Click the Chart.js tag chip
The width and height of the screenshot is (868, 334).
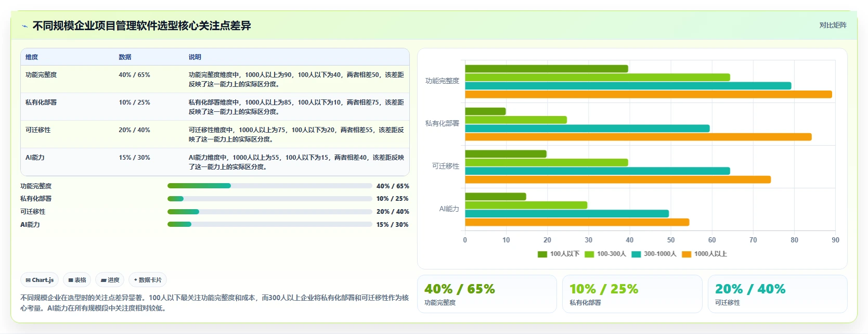(x=40, y=280)
